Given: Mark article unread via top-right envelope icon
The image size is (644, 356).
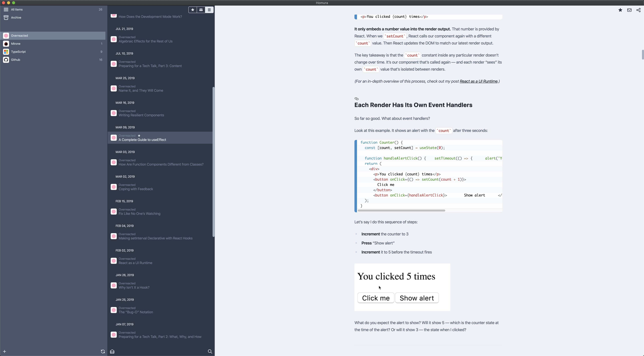Looking at the screenshot, I should pos(629,10).
